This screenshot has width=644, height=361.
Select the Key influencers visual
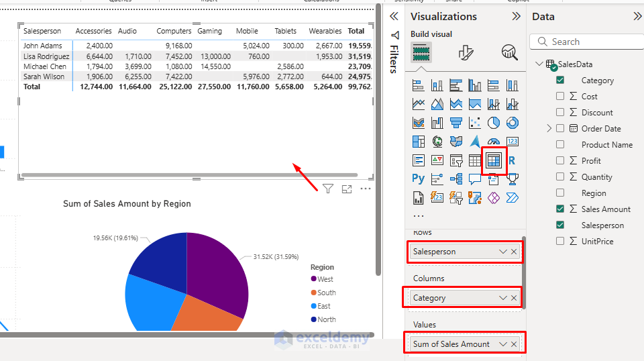[437, 178]
